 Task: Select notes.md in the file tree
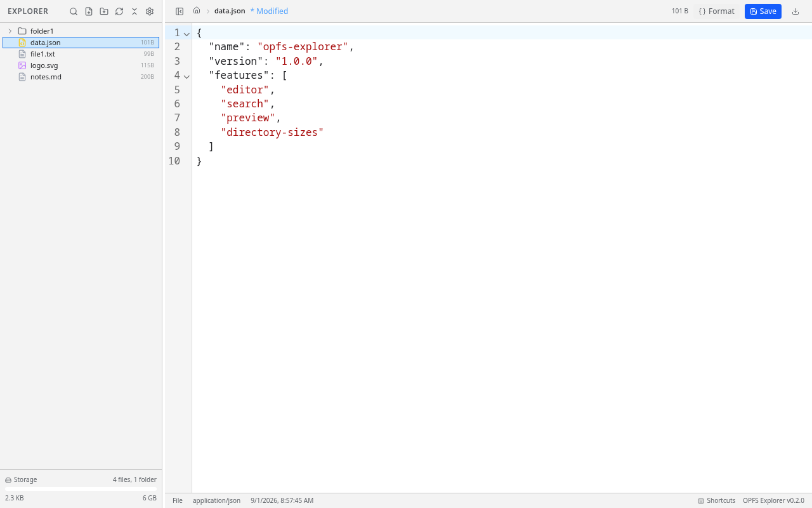click(x=81, y=77)
